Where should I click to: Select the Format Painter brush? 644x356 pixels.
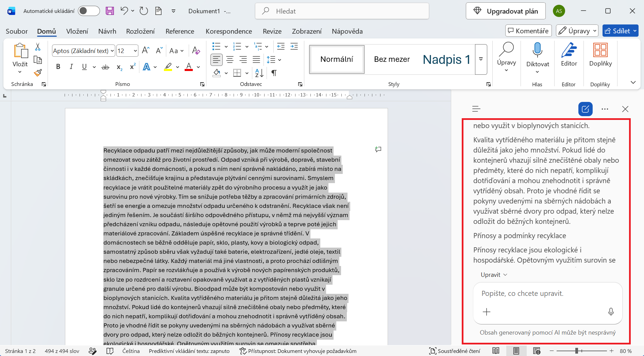tap(38, 73)
